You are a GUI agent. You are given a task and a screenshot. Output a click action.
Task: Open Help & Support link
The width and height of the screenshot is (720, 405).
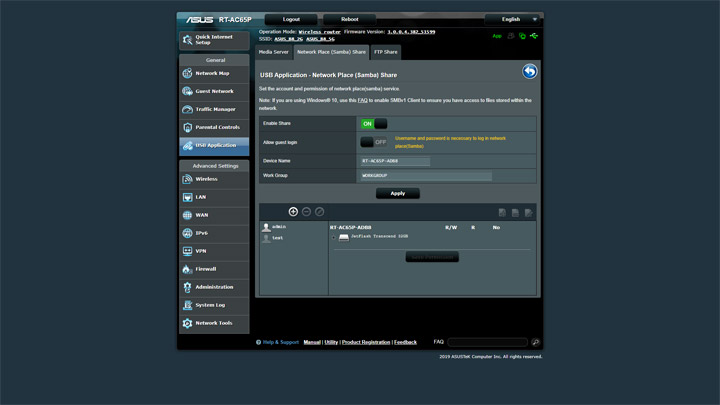pos(280,342)
